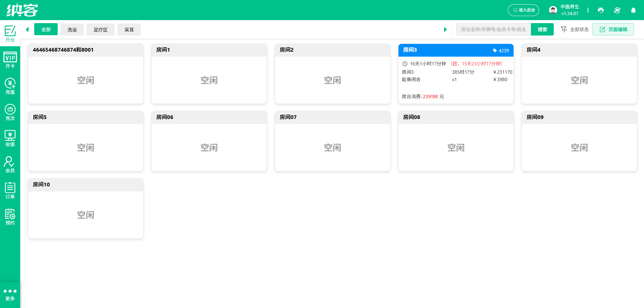644x308 pixels.
Task: Focus the room name search field
Action: tap(493, 29)
